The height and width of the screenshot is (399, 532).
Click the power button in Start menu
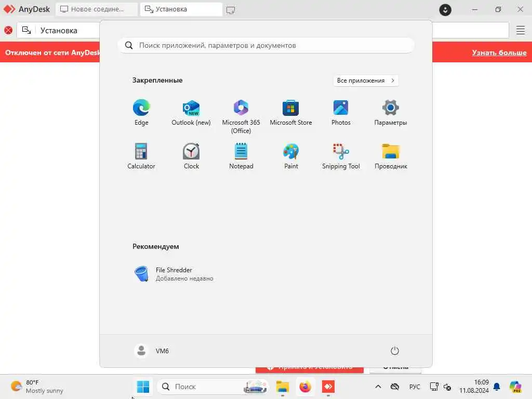tap(395, 351)
